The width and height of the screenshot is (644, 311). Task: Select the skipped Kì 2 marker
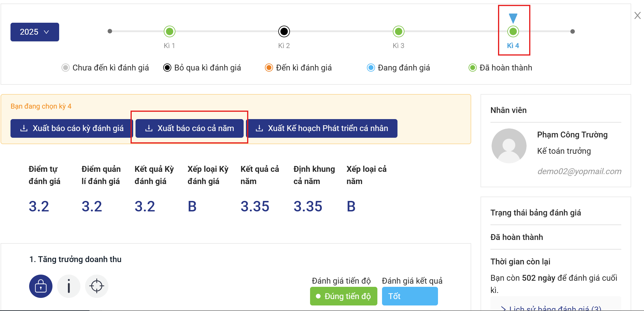284,31
